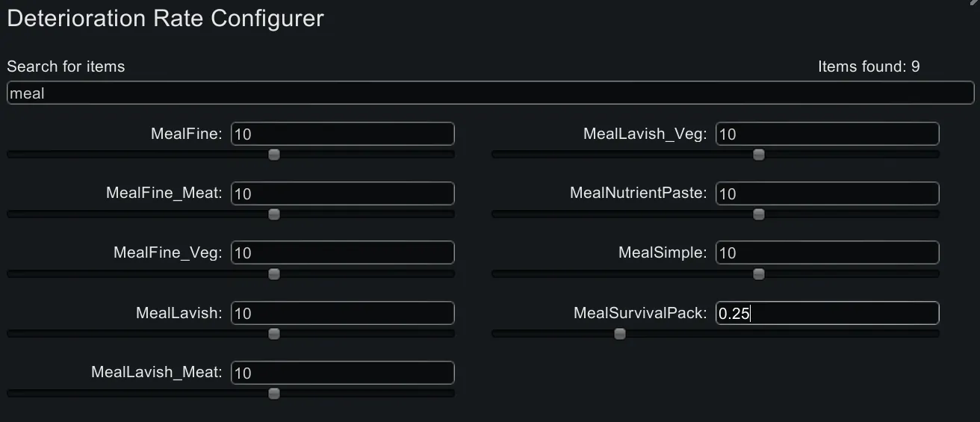Click the MealLavish_Veg slider thumb
The image size is (980, 422).
pyautogui.click(x=759, y=155)
